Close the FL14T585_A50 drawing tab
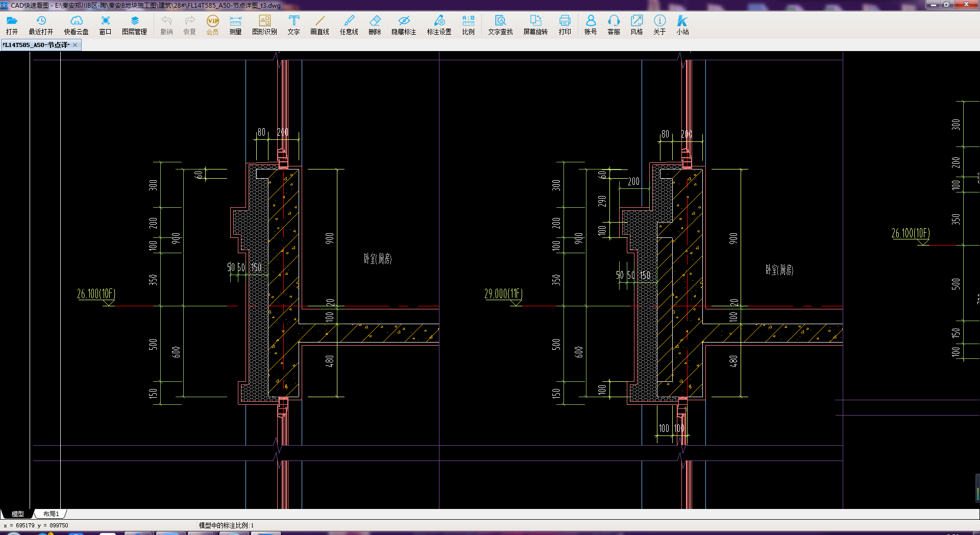The image size is (980, 535). (x=75, y=45)
